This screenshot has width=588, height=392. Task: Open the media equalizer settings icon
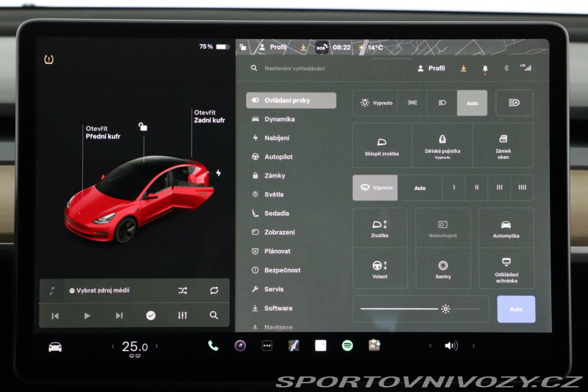182,315
